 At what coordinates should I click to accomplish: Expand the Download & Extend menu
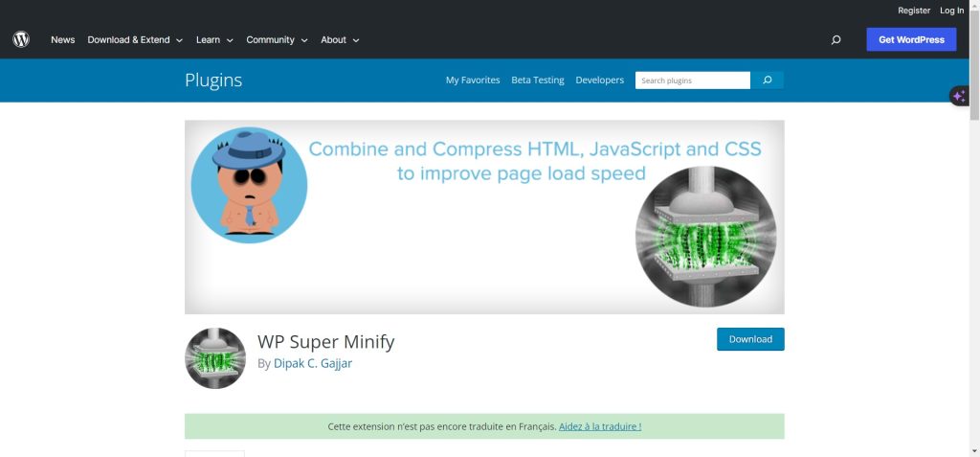pyautogui.click(x=135, y=40)
